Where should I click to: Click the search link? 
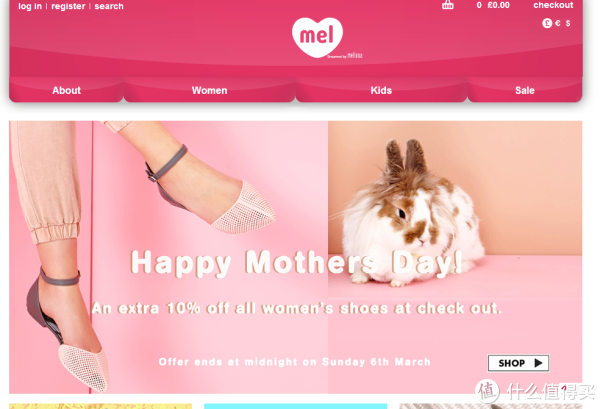click(x=109, y=6)
